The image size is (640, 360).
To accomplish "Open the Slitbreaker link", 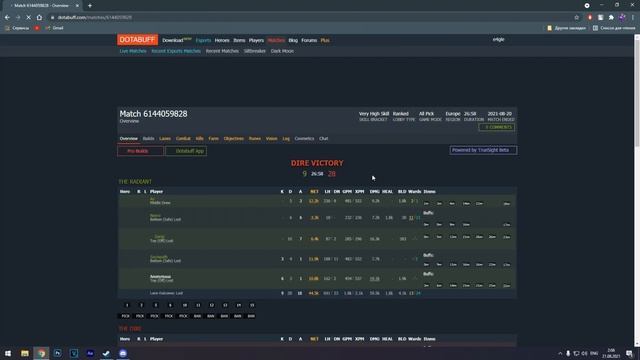I will click(255, 51).
